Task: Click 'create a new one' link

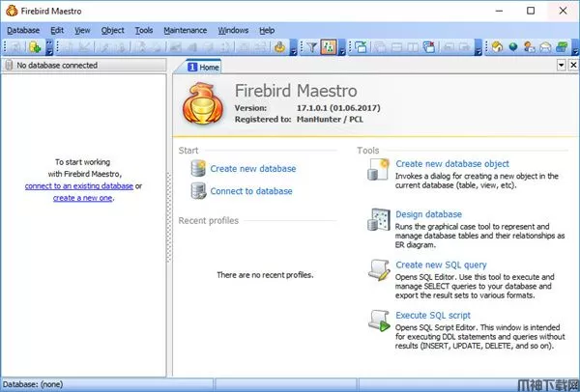Action: coord(82,198)
